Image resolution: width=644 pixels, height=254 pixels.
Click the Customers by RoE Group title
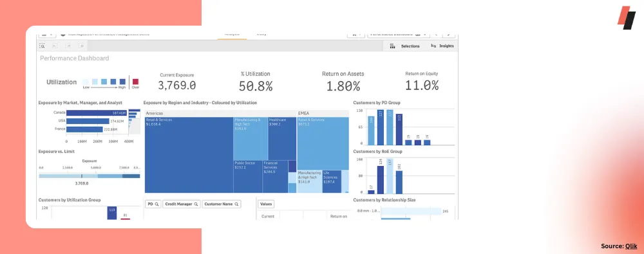tap(377, 151)
